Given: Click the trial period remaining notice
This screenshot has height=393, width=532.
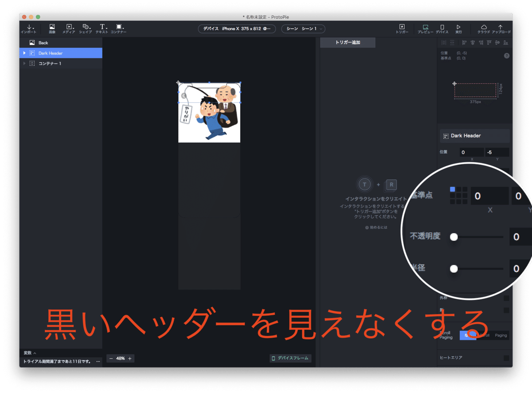Looking at the screenshot, I should 57,362.
